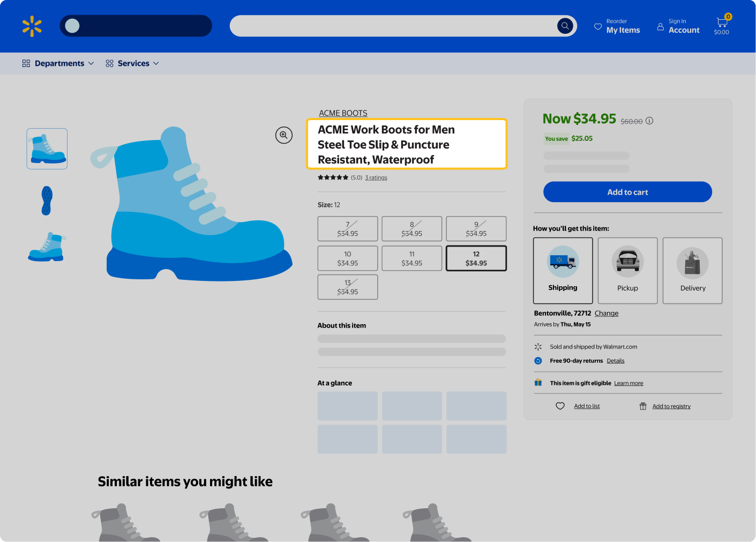Select size 11 option
This screenshot has height=542, width=756.
tap(412, 258)
